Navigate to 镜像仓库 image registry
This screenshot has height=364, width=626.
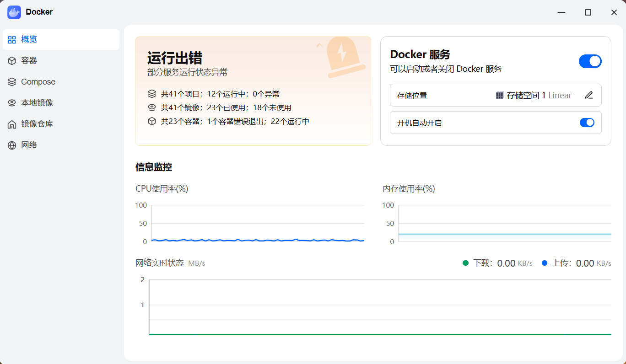61,124
